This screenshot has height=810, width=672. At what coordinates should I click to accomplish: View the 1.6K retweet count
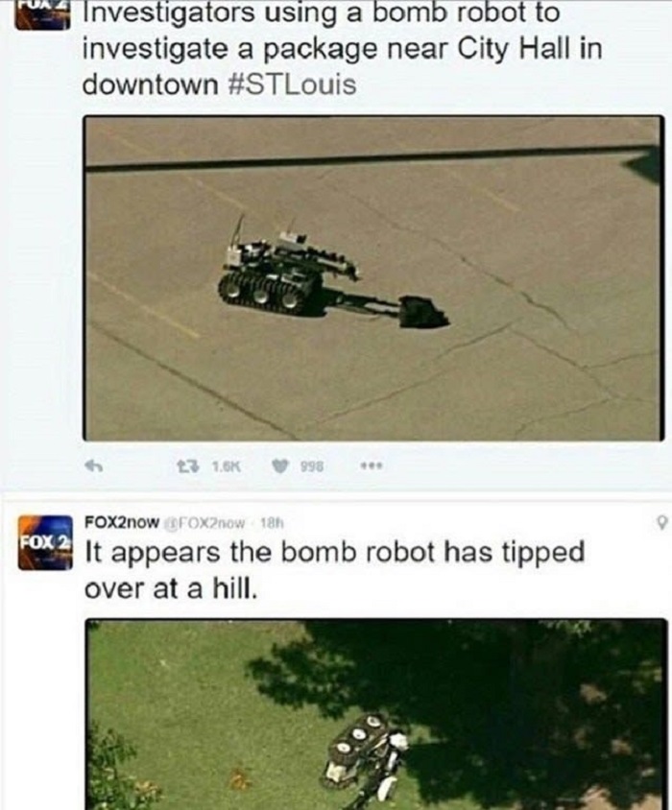click(227, 466)
